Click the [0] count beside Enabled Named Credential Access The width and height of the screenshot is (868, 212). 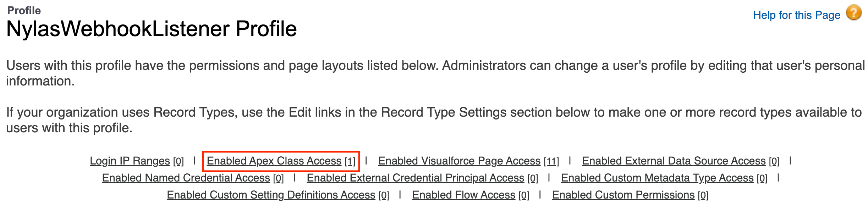tap(279, 178)
